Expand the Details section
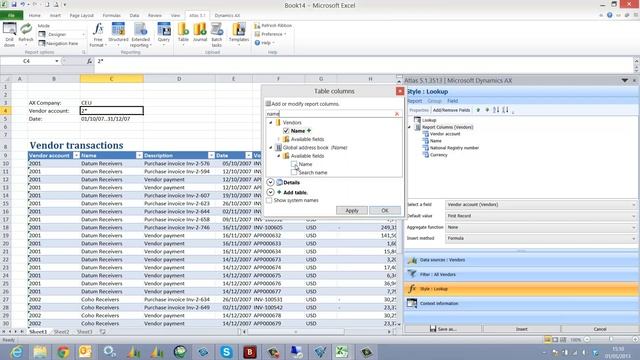This screenshot has height=360, width=640. tap(270, 182)
